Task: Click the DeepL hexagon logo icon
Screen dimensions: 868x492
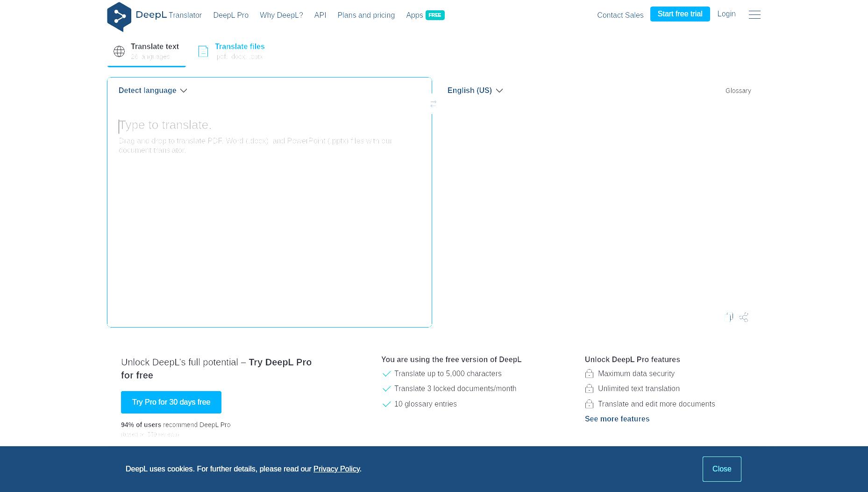Action: [119, 17]
